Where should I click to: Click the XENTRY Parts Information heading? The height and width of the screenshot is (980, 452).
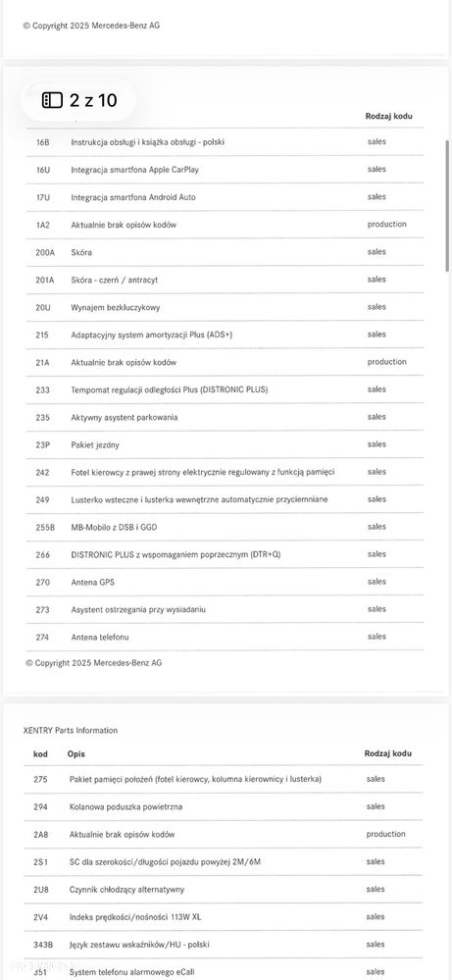(70, 730)
